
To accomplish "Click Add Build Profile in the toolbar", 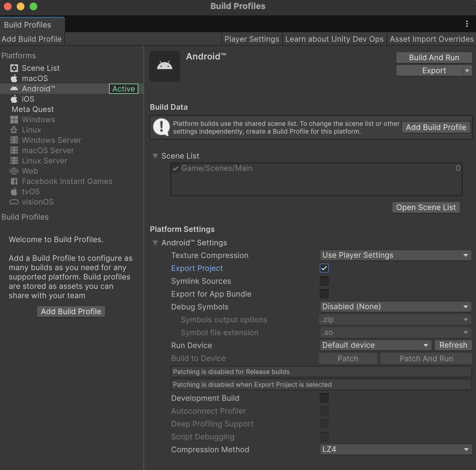I will (32, 39).
